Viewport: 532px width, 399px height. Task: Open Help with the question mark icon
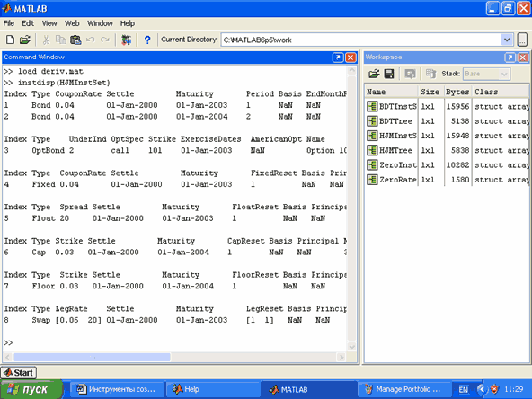tap(147, 40)
